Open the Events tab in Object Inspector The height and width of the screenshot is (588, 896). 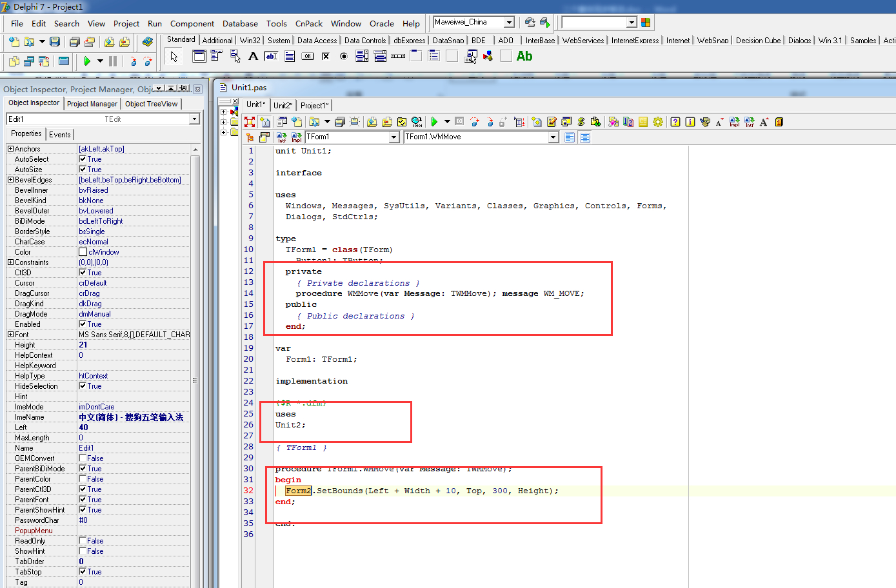pyautogui.click(x=60, y=135)
